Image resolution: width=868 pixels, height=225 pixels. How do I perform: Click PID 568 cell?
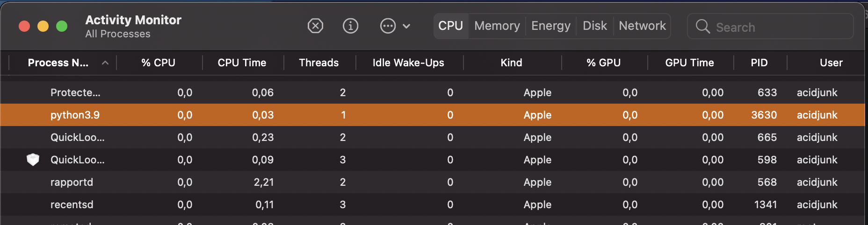coord(767,182)
